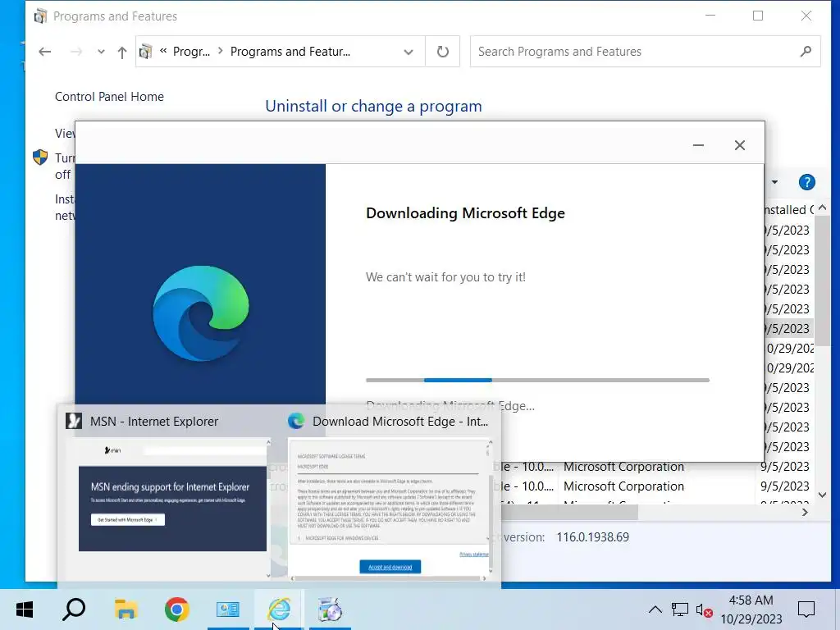840x630 pixels.
Task: Click the MSN preview title icon
Action: click(x=74, y=421)
